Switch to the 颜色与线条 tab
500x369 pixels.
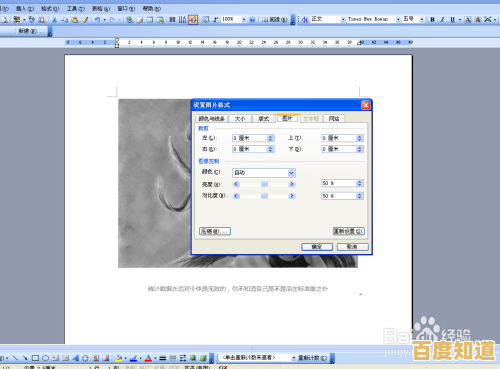point(211,119)
